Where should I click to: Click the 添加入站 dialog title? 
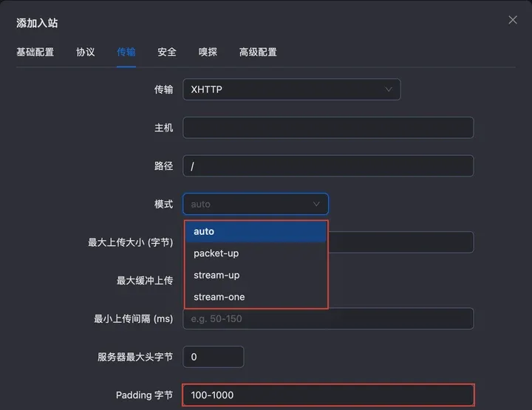[x=37, y=23]
